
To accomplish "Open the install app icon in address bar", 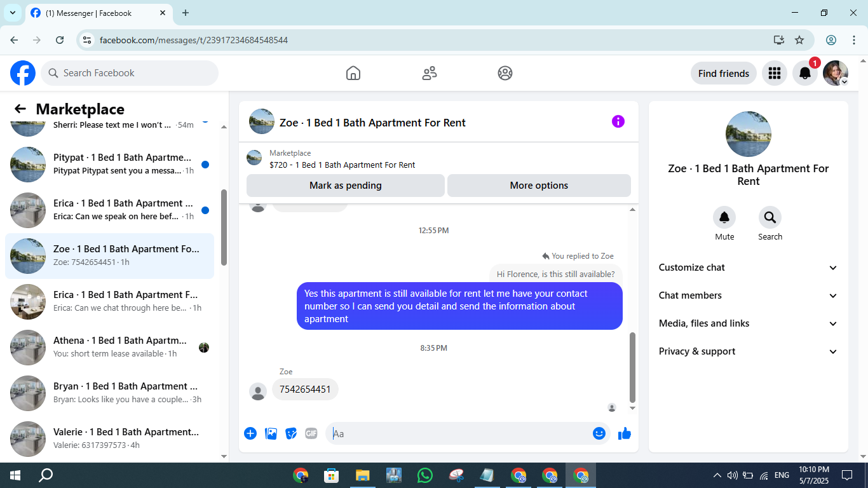I will [779, 40].
